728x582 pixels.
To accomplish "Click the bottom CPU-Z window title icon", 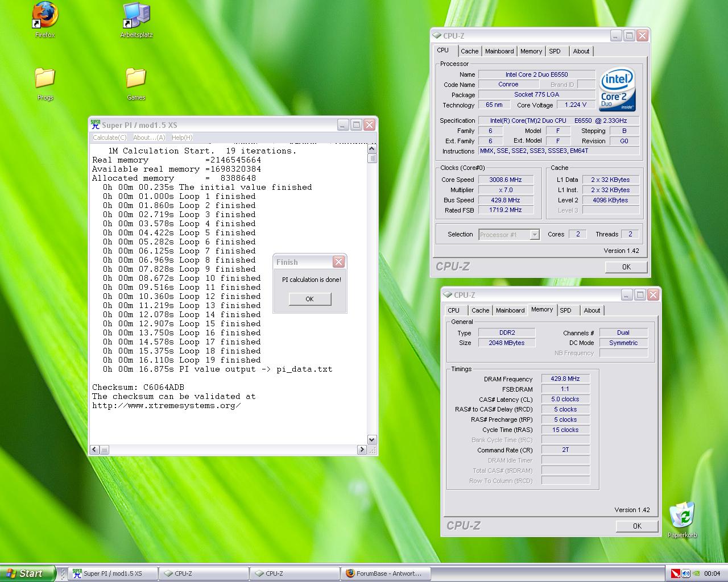I will [x=448, y=294].
